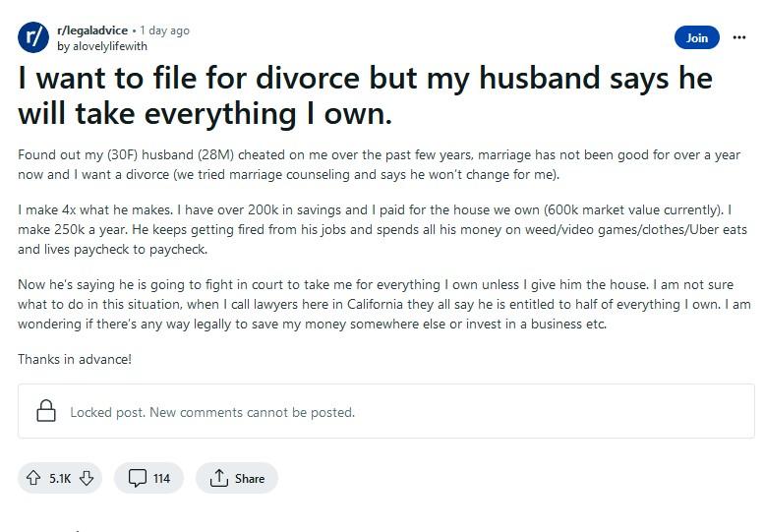
Task: Click the share arrow icon
Action: pos(218,478)
